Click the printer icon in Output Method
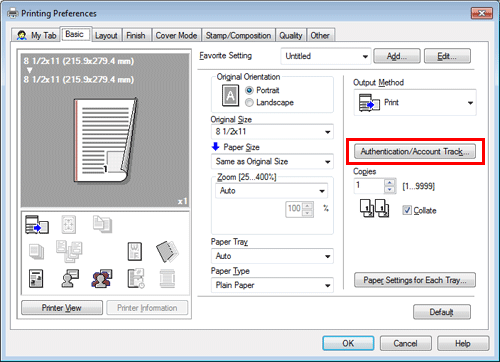Viewport: 500px width, 362px height. pyautogui.click(x=369, y=103)
